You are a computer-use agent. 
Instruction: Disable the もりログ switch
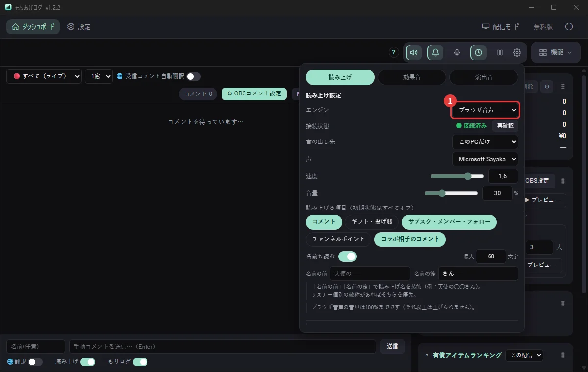pyautogui.click(x=140, y=362)
